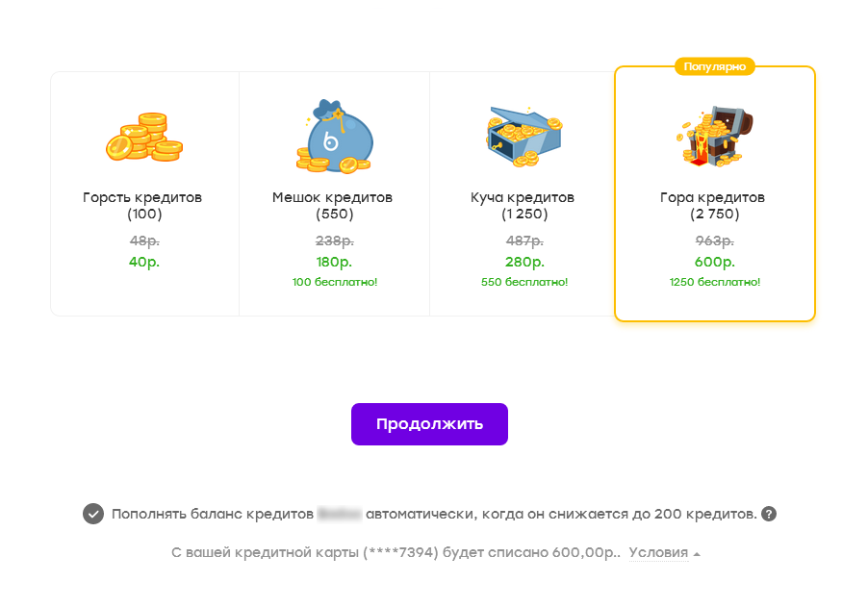
Task: Click the blue treasure box icon
Action: [523, 134]
